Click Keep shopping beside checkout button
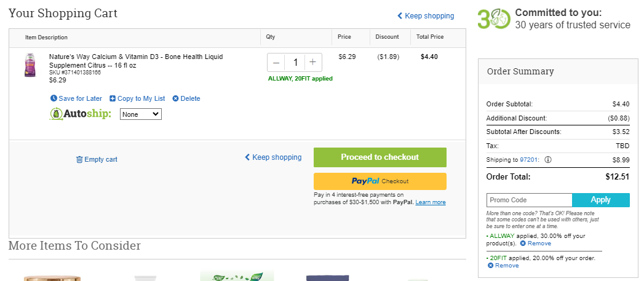 pos(273,157)
